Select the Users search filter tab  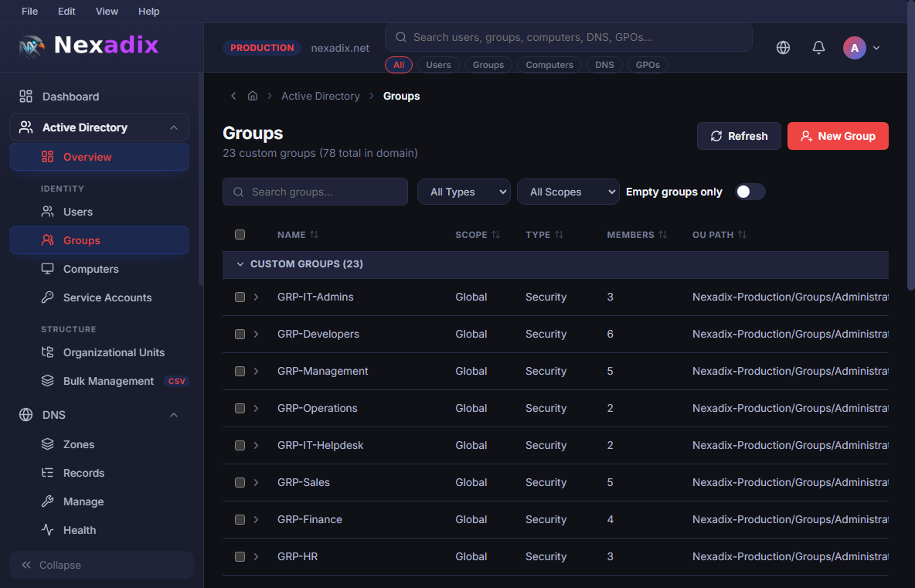click(x=438, y=65)
